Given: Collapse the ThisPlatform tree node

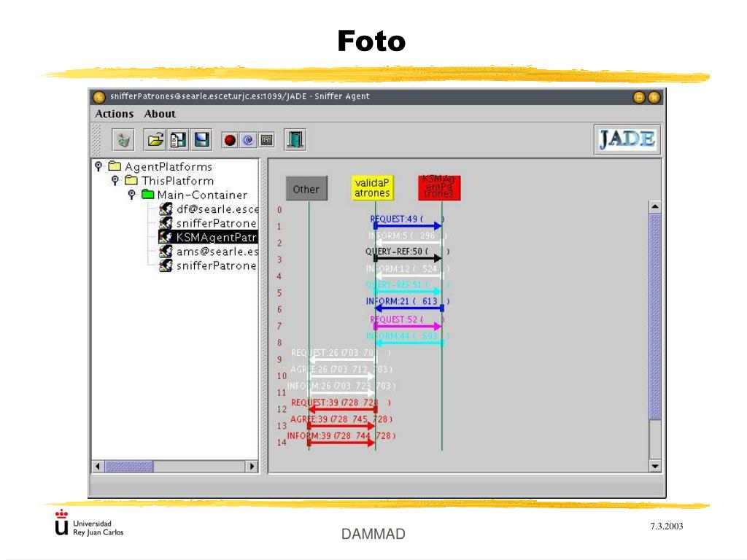Looking at the screenshot, I should coord(115,181).
